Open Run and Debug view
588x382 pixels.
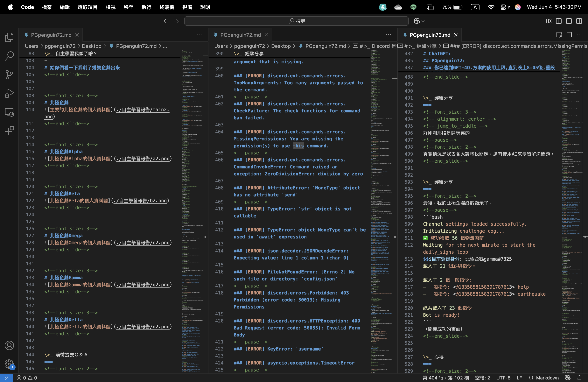(x=9, y=93)
